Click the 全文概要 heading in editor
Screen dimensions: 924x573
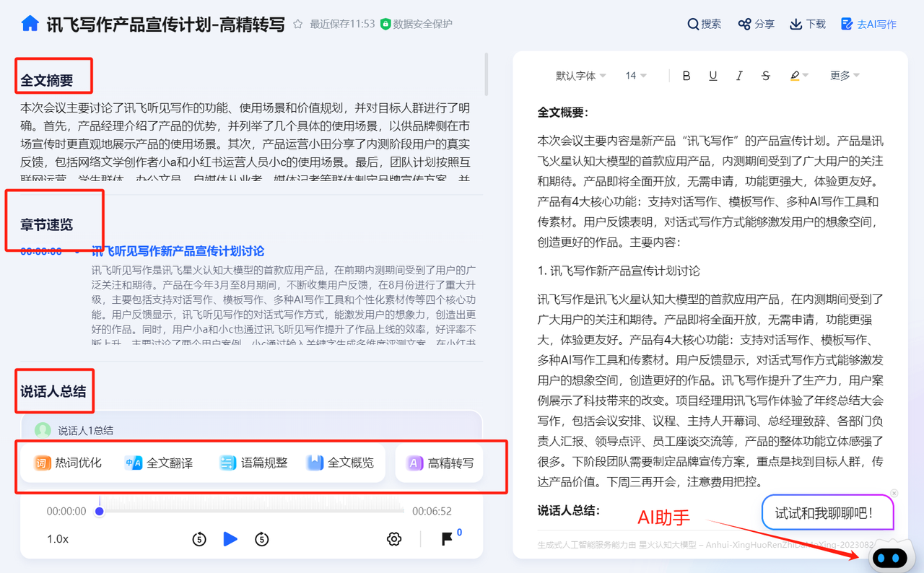click(563, 113)
